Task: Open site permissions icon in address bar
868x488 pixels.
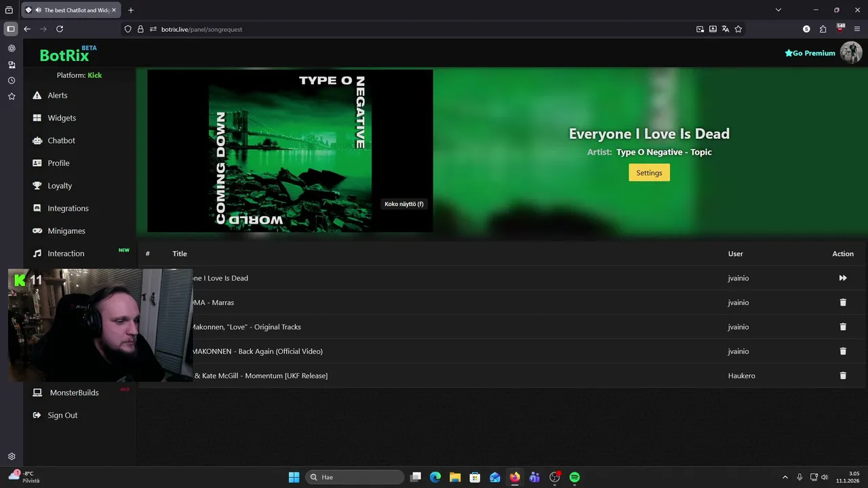Action: pyautogui.click(x=153, y=29)
